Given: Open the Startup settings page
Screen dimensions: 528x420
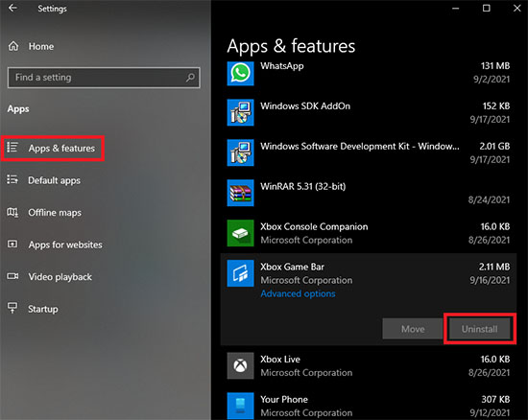Looking at the screenshot, I should click(x=43, y=309).
